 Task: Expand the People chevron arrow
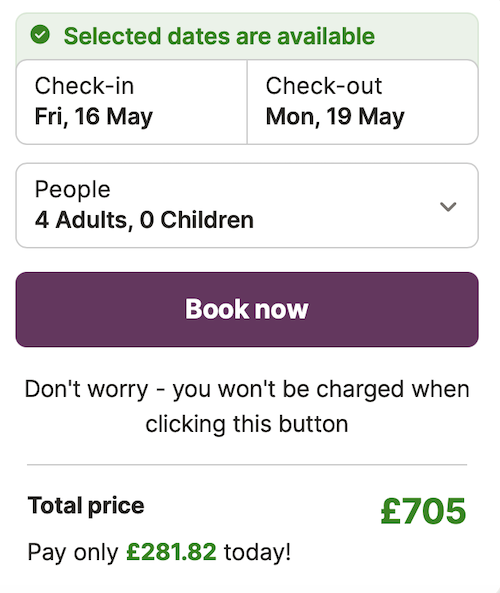click(448, 206)
